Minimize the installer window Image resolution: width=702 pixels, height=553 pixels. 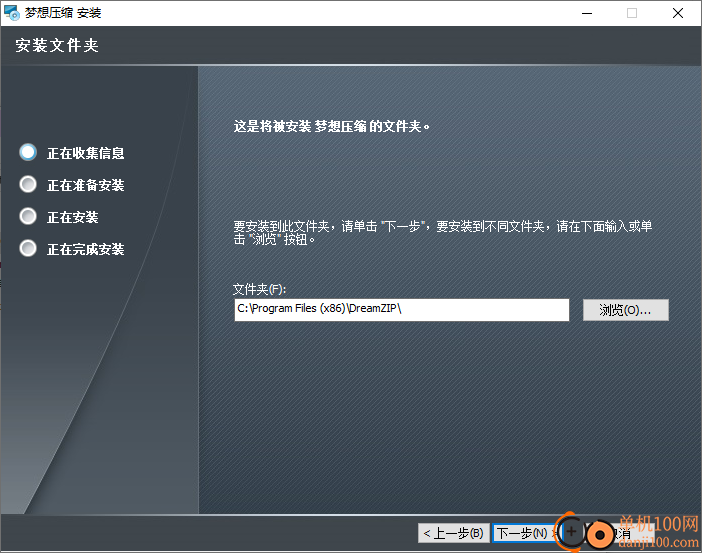coord(587,13)
